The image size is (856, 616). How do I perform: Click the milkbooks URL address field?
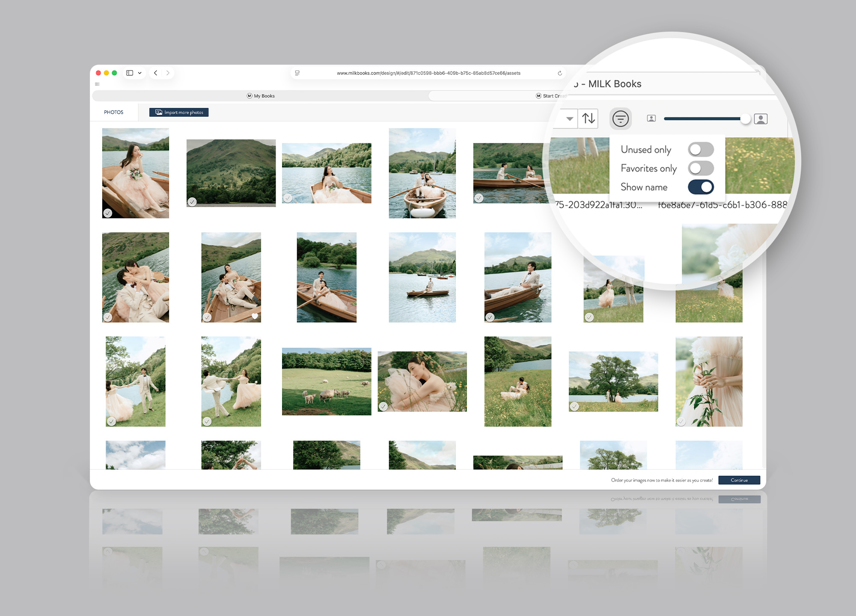428,73
